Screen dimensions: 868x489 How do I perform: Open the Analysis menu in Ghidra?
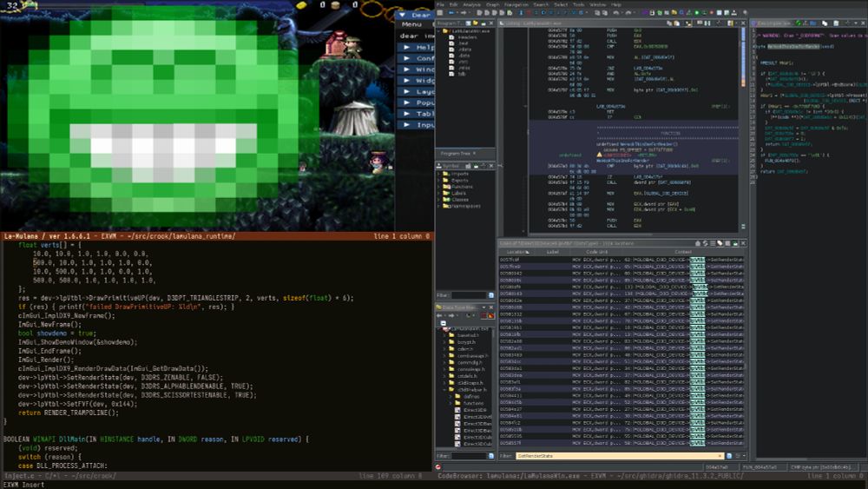point(471,4)
